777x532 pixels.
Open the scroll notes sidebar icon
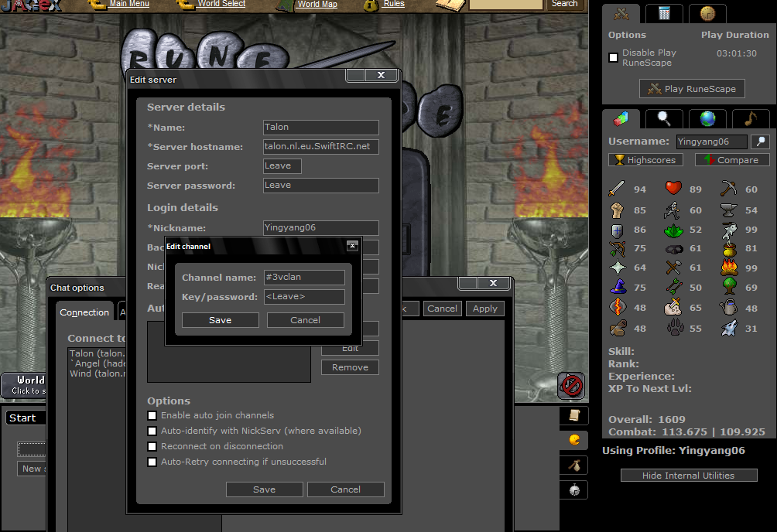point(573,415)
